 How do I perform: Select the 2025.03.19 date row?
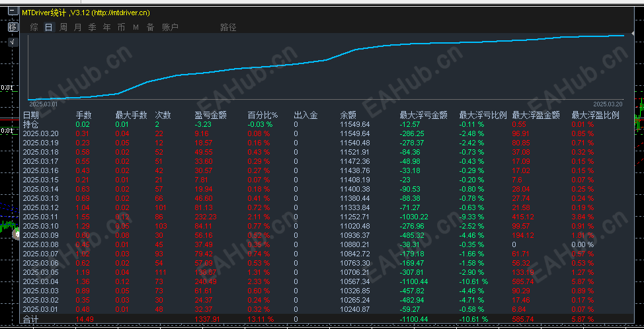pyautogui.click(x=40, y=143)
